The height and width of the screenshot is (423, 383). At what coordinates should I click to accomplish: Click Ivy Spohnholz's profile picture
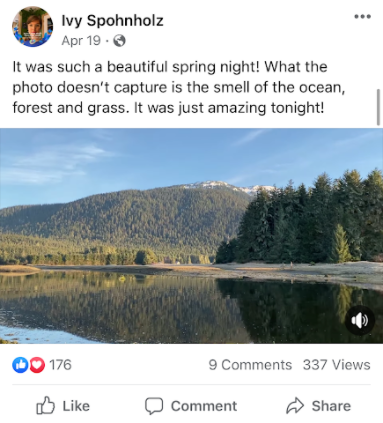32,27
